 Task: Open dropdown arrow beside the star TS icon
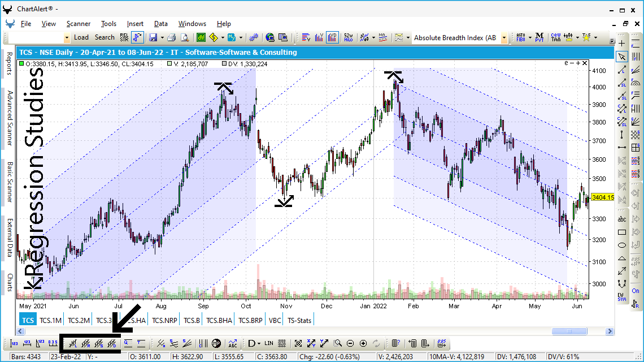(x=595, y=37)
